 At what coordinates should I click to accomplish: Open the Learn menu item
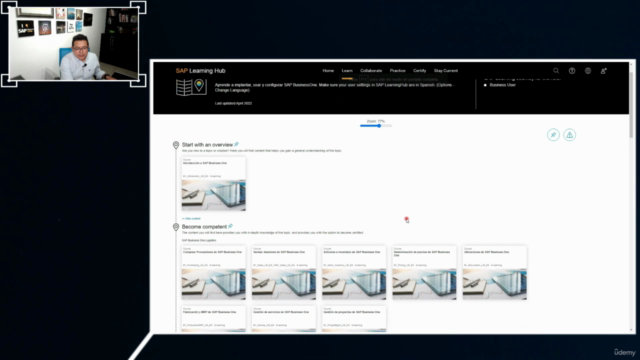(x=347, y=71)
